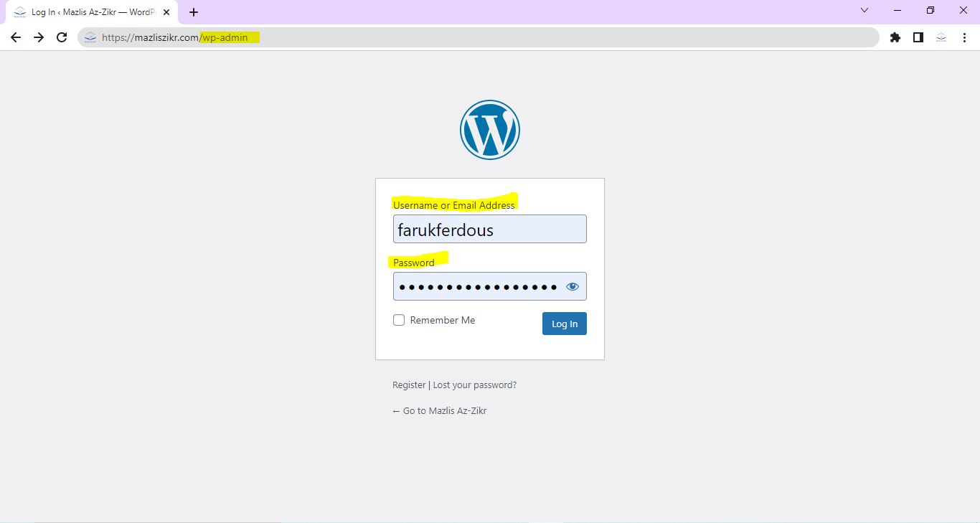Show password with the eye icon
The height and width of the screenshot is (523, 980).
pyautogui.click(x=572, y=286)
